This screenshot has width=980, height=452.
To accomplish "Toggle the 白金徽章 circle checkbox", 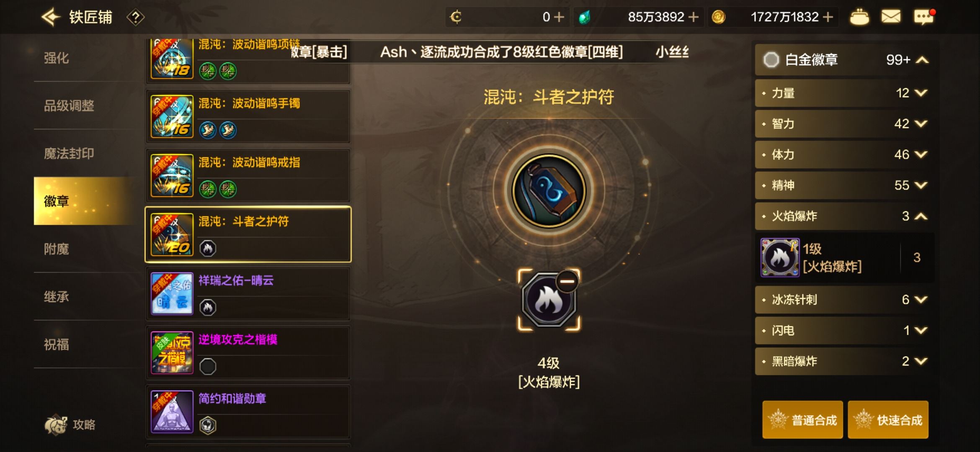I will (771, 60).
